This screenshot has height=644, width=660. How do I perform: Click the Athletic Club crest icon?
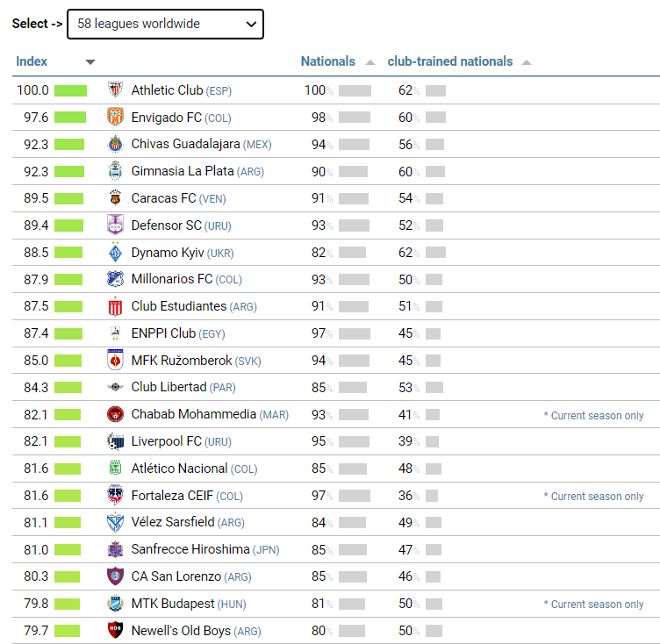click(115, 90)
